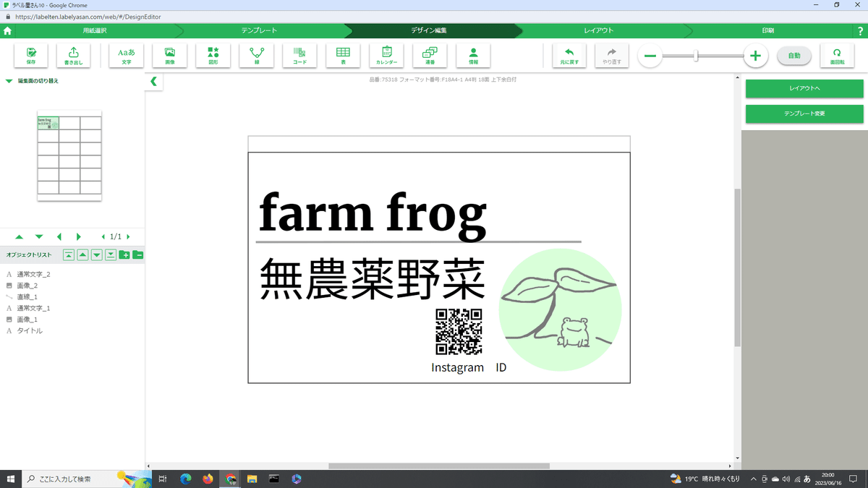
Task: Click the green up arrow under the sheet preview
Action: tap(19, 236)
